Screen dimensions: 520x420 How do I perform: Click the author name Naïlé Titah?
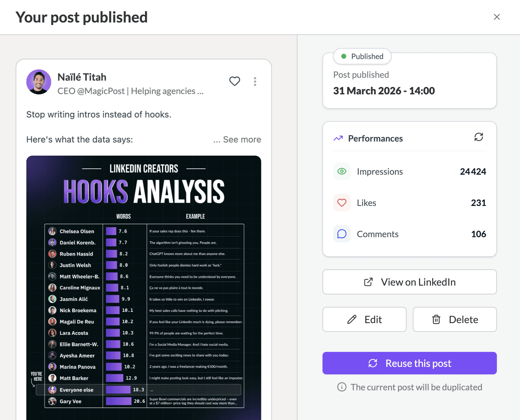pos(82,77)
